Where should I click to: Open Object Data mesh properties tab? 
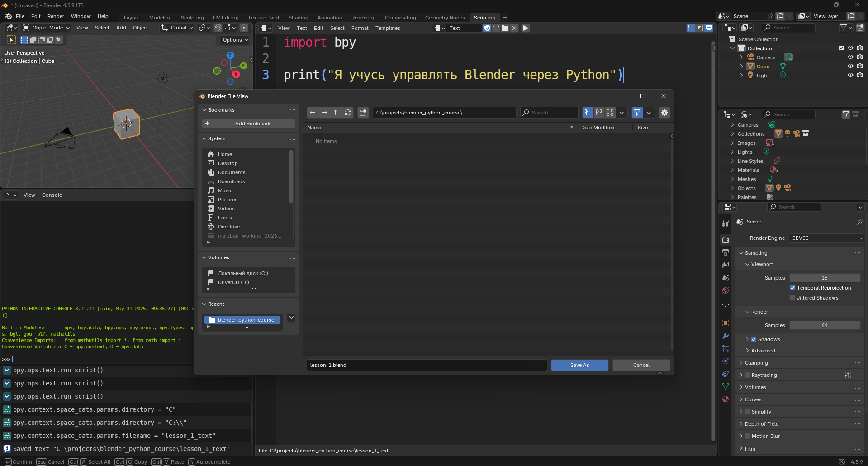pyautogui.click(x=726, y=386)
